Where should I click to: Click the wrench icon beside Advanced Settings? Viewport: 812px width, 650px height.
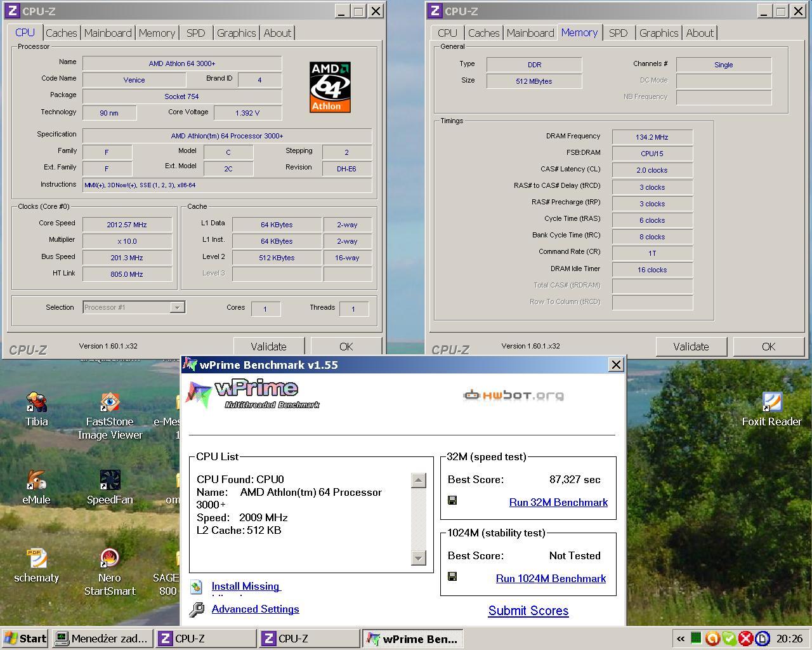197,609
